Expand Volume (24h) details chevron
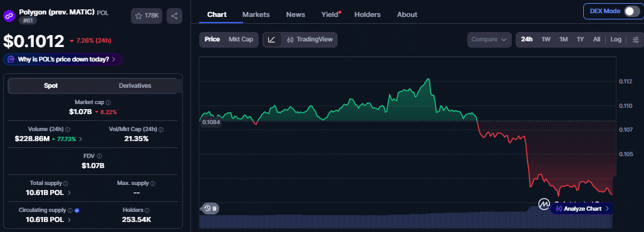 [80, 139]
